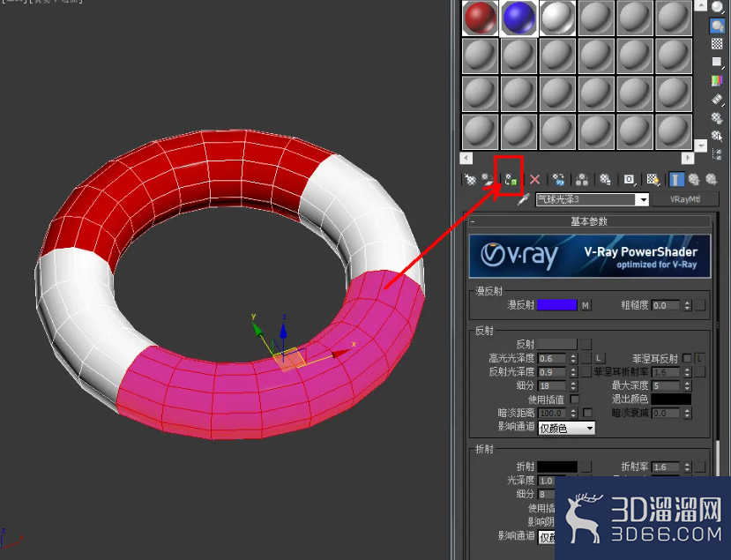Click the red X reset material icon
The width and height of the screenshot is (731, 560).
pos(534,180)
